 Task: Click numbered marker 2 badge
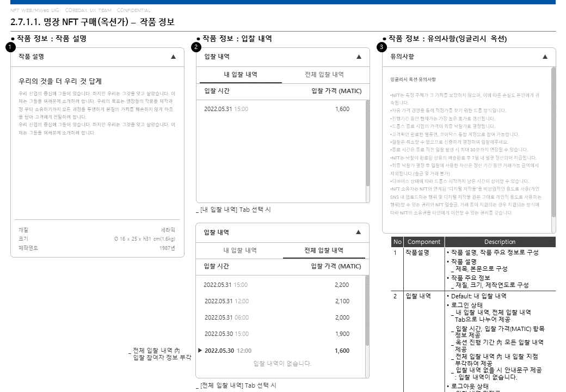click(x=196, y=47)
